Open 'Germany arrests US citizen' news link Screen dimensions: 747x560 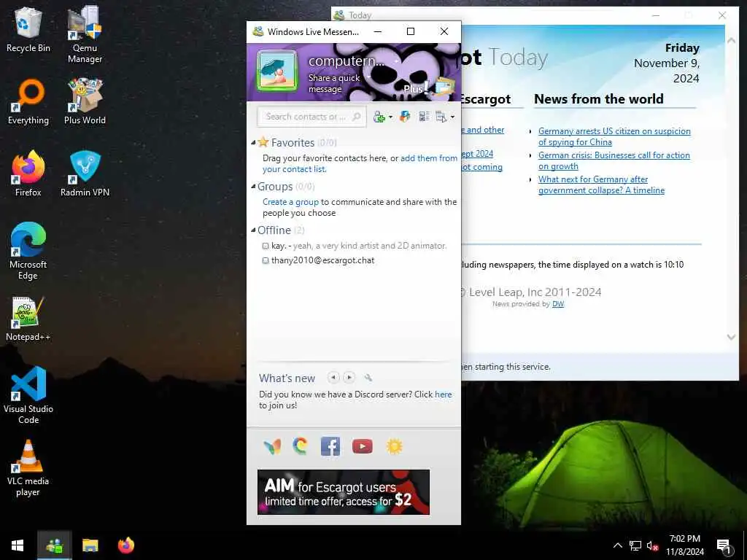tap(614, 136)
